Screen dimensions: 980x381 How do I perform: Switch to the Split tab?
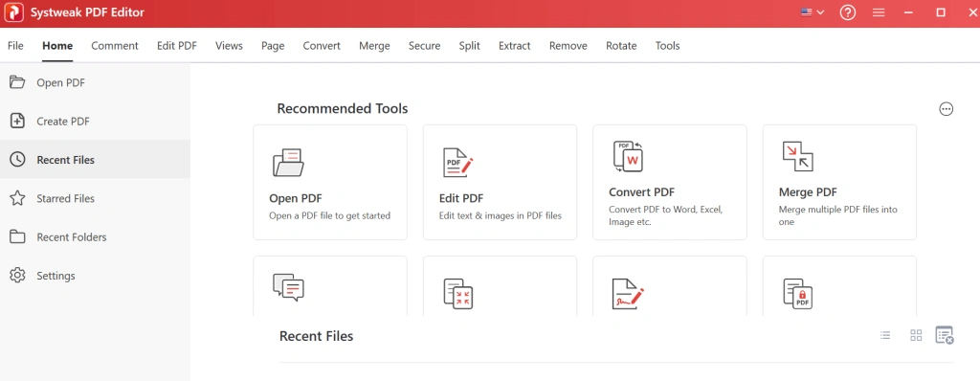pos(469,46)
